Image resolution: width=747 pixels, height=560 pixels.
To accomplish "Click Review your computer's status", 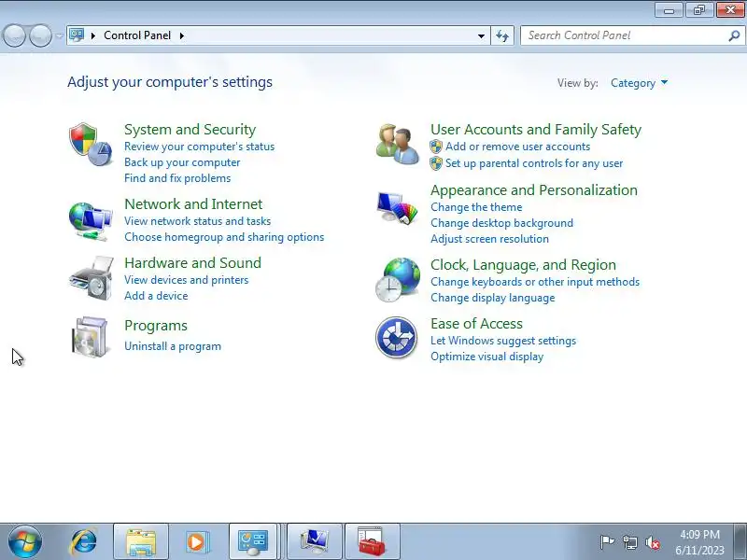I will click(199, 147).
